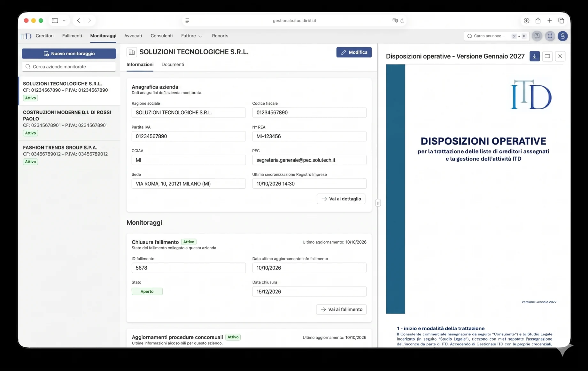This screenshot has height=371, width=588.
Task: Click the Partita IVA field
Action: 189,136
